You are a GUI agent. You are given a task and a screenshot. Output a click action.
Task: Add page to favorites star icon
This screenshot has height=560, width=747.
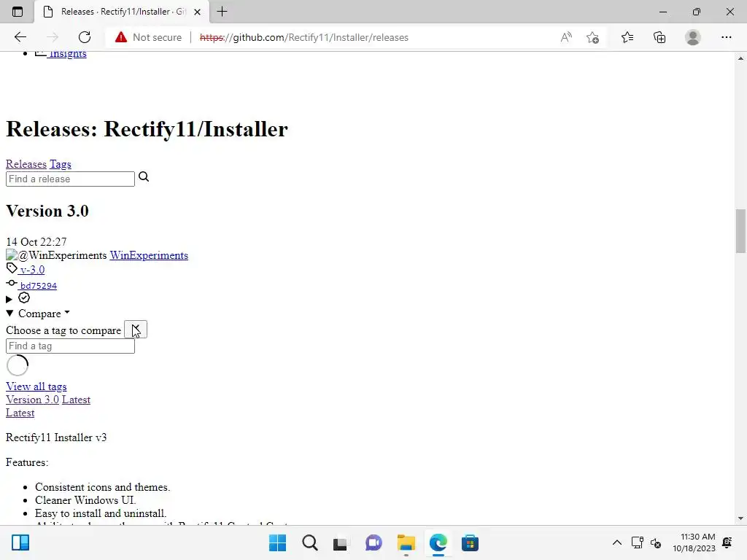(x=592, y=37)
